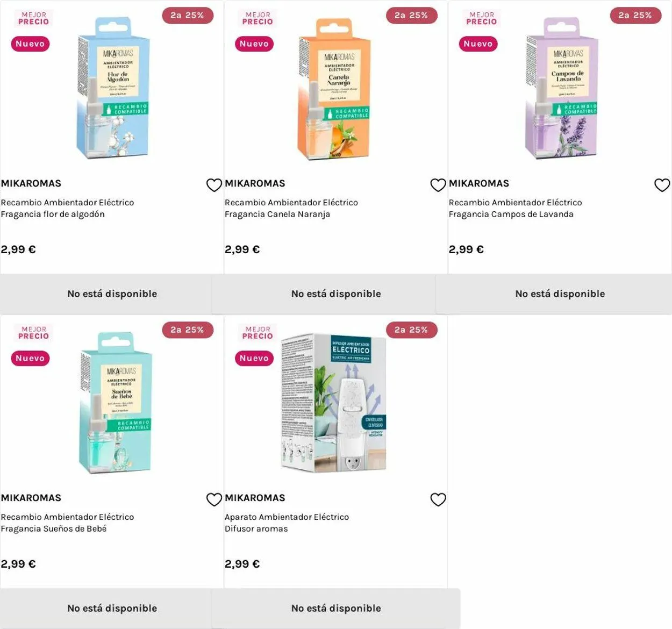Viewport: 672px width, 629px height.
Task: Open 'Recambio Ambientador Eléctrico Fragancia Sueños de Bebé' link
Action: point(67,523)
